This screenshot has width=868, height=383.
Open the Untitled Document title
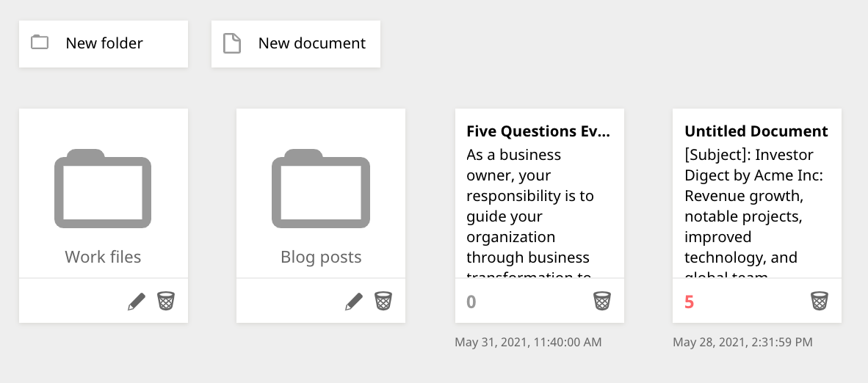[x=756, y=131]
